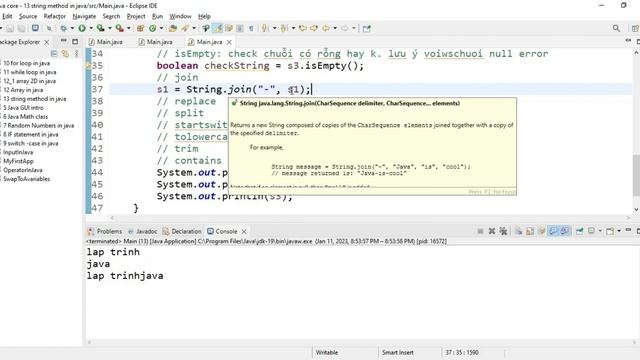Image resolution: width=640 pixels, height=360 pixels.
Task: Toggle Show Console on Standard Error change
Action: point(564,231)
